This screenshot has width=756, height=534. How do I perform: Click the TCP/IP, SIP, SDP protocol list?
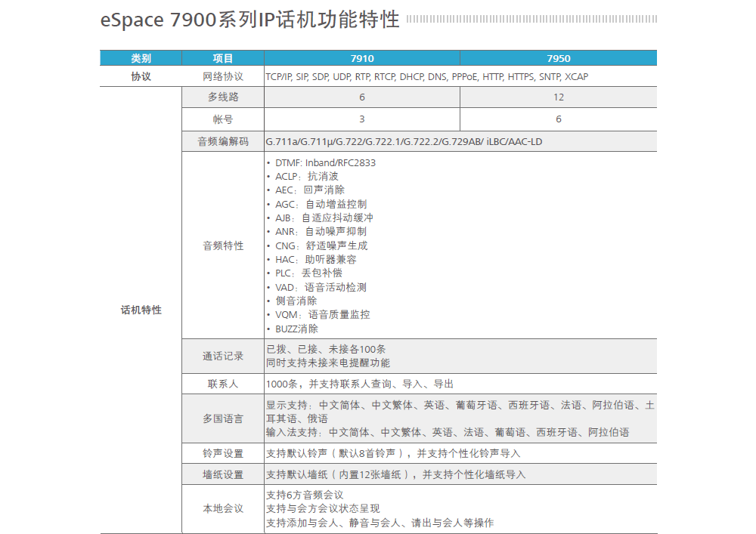click(x=426, y=76)
